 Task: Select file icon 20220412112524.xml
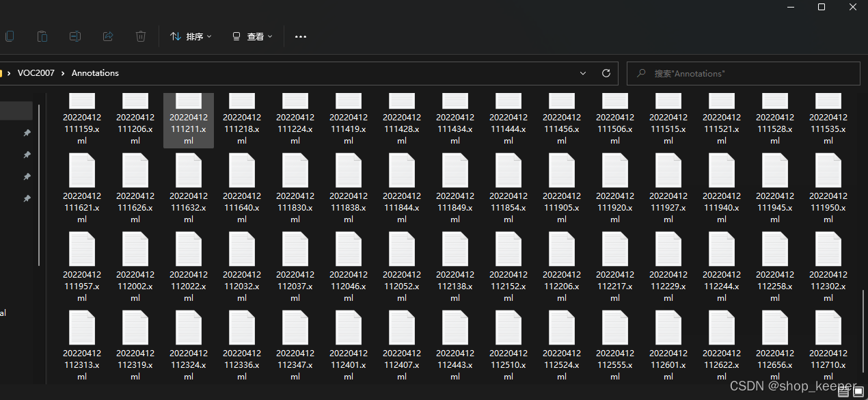(x=562, y=328)
